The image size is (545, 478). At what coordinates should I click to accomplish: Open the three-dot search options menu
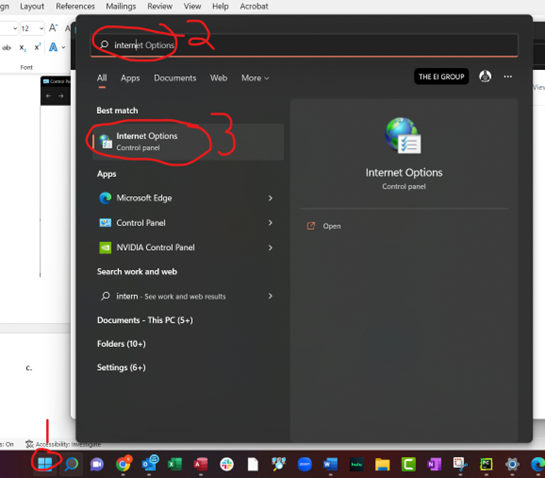click(x=508, y=76)
